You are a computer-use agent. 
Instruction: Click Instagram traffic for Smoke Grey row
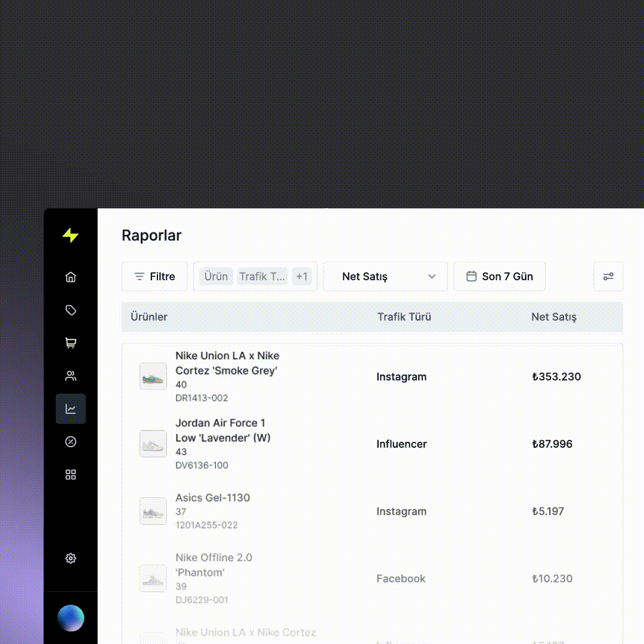[402, 377]
